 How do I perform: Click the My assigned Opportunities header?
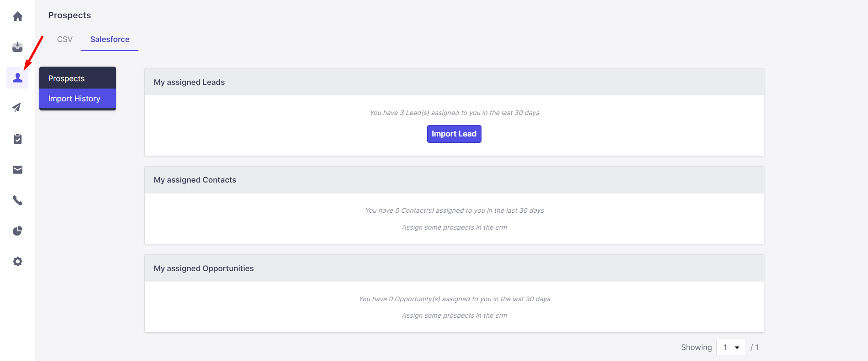[x=203, y=268]
